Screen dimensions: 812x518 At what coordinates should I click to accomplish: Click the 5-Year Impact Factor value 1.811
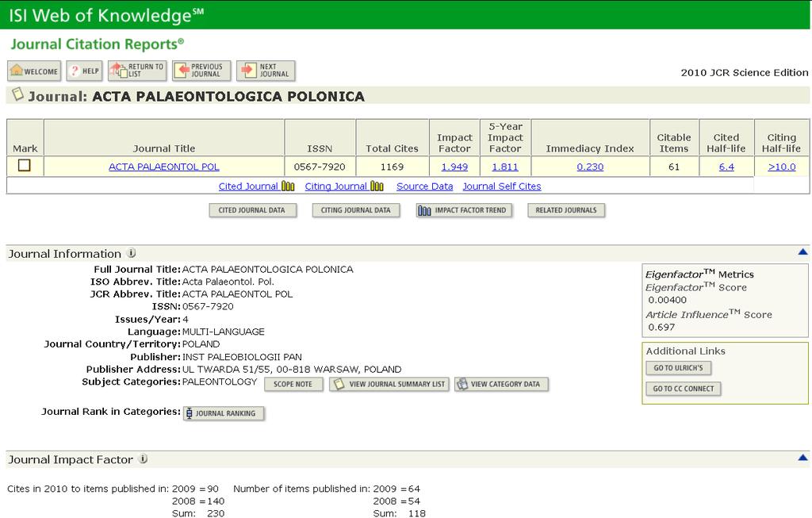pyautogui.click(x=505, y=167)
